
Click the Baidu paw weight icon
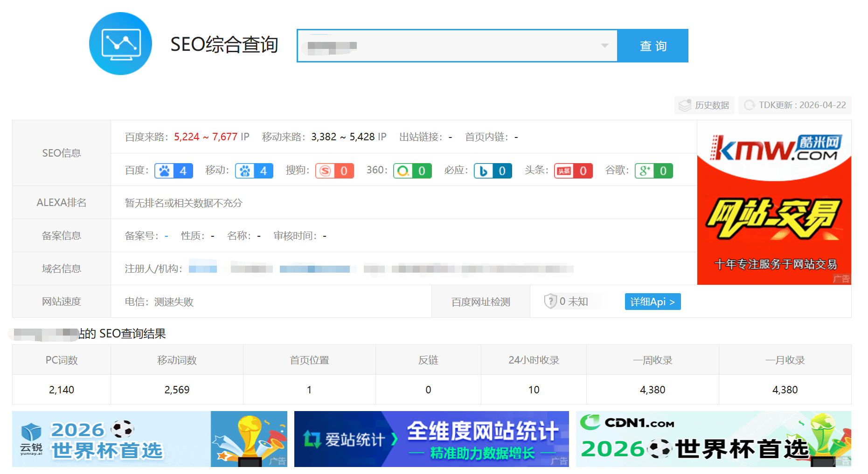coord(164,171)
